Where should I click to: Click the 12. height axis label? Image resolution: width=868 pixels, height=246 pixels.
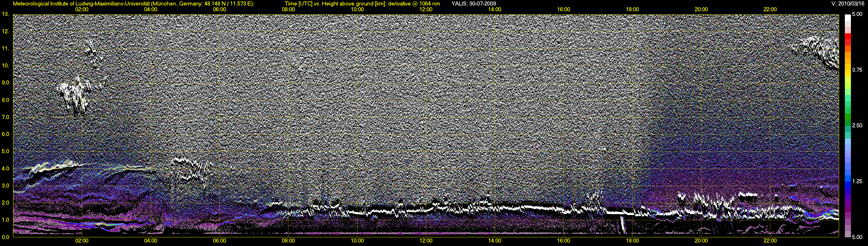5,31
